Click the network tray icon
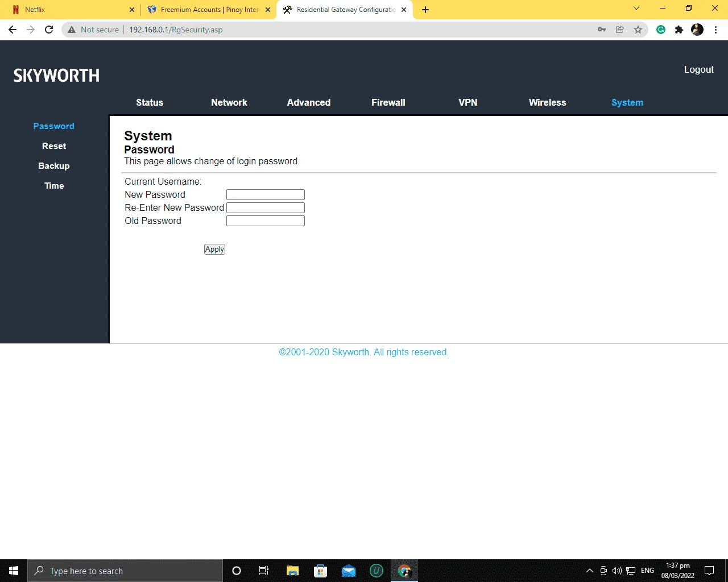 [631, 571]
